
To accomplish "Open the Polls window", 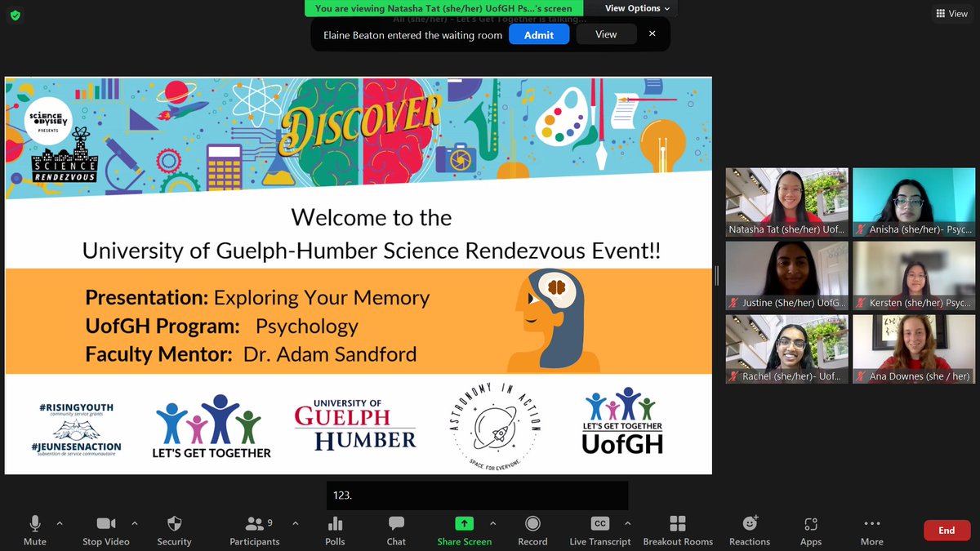I will tap(335, 530).
